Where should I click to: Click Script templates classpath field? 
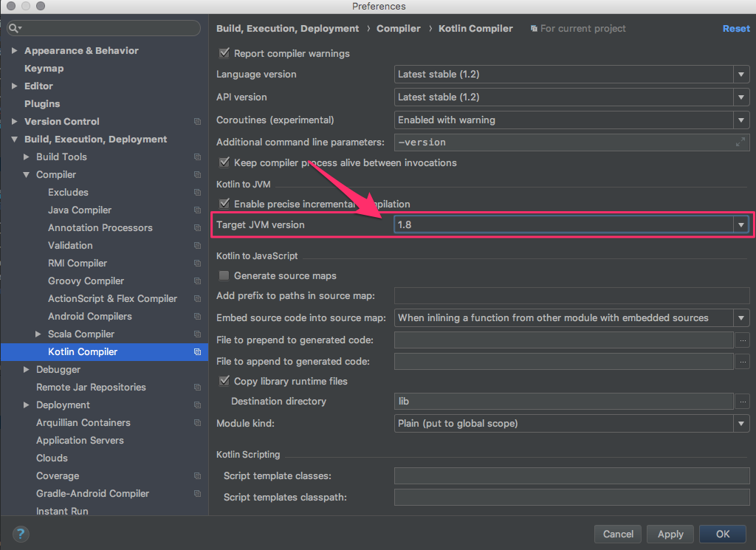(571, 497)
